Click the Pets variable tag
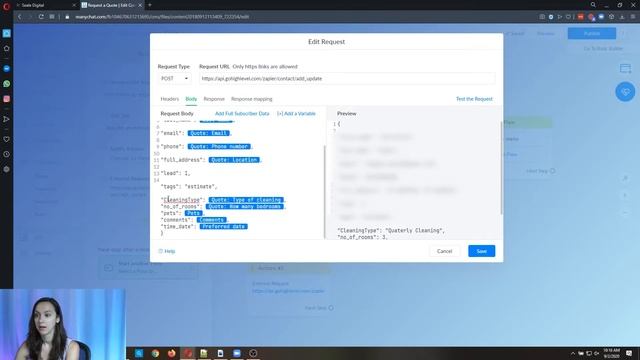 [193, 213]
